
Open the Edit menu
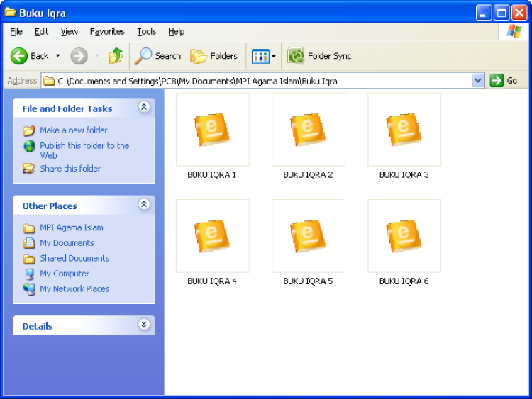pyautogui.click(x=41, y=31)
